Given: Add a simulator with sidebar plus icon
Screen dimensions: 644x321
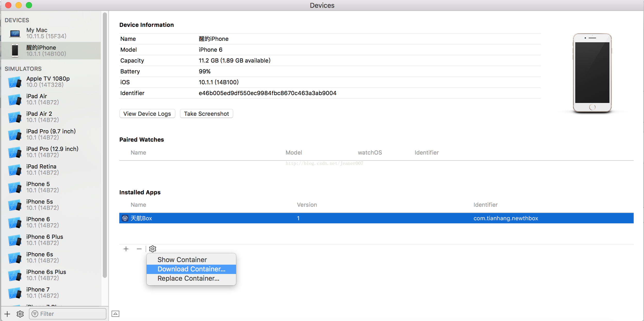Looking at the screenshot, I should click(7, 314).
